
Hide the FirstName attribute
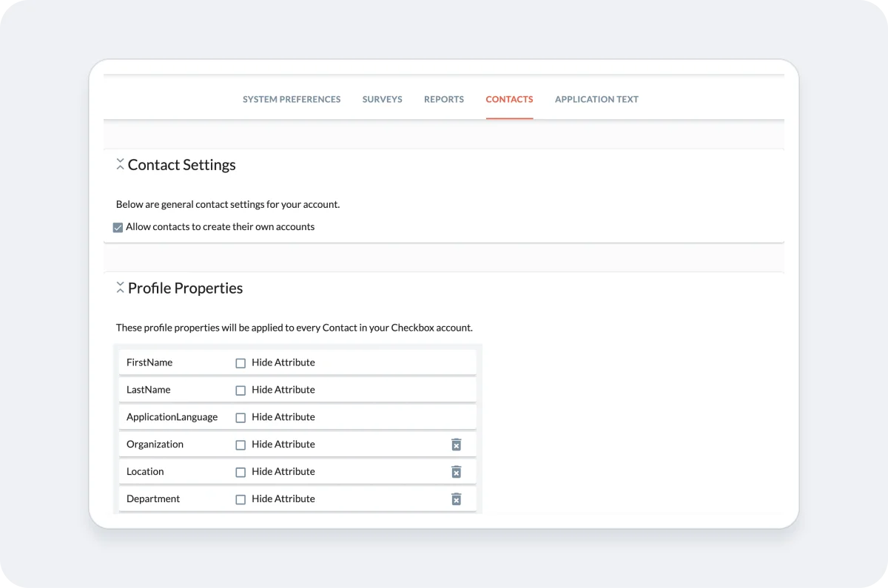tap(240, 362)
